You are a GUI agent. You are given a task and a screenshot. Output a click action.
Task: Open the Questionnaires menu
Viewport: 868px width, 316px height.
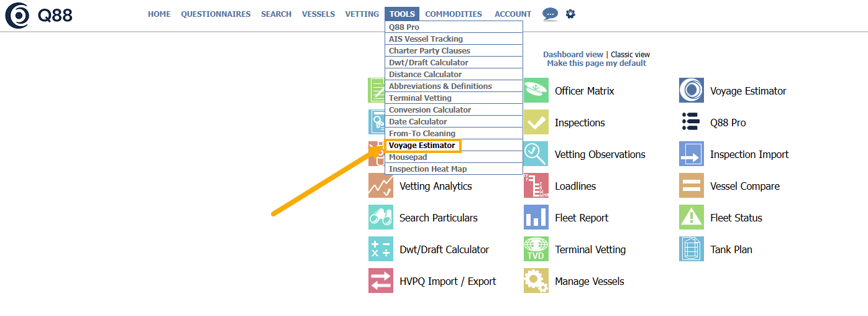216,14
